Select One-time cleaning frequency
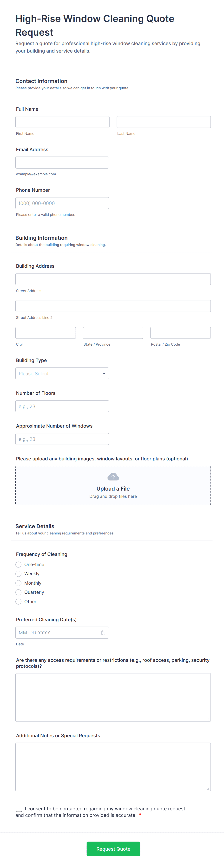 coord(19,564)
